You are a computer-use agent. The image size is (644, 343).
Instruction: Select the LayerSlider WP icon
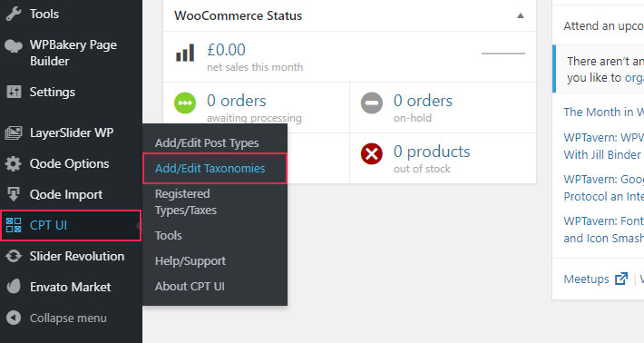point(13,132)
